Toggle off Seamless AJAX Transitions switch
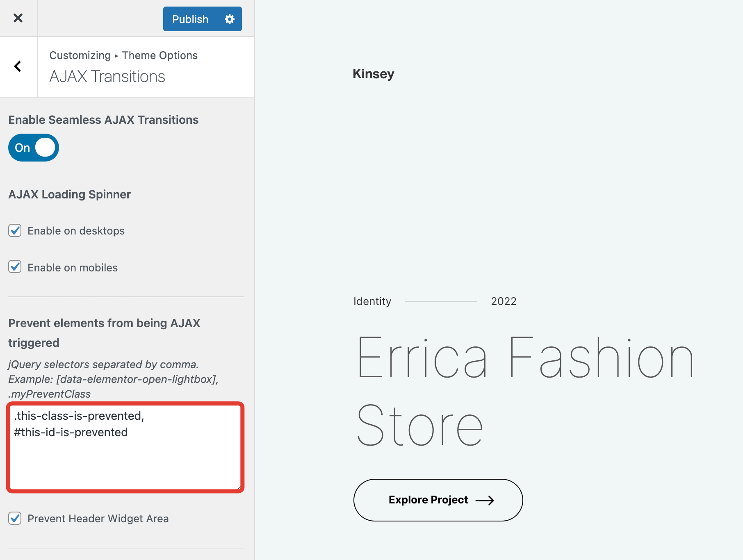 [x=34, y=148]
